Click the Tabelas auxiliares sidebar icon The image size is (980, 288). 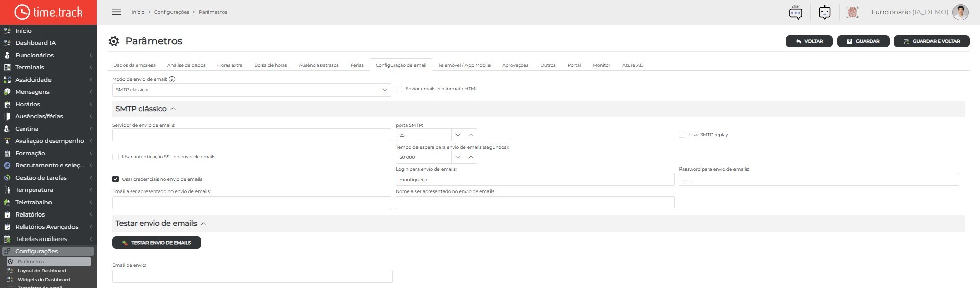click(7, 239)
